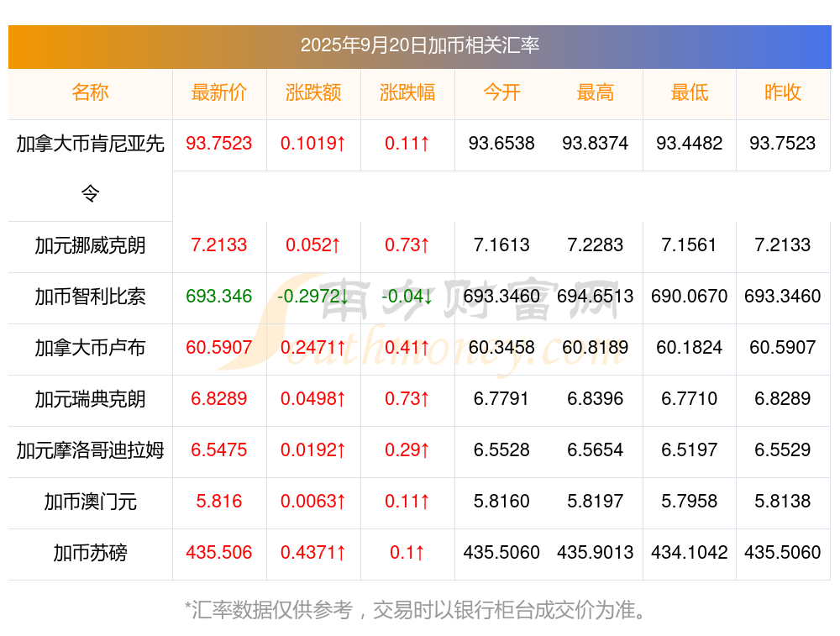The width and height of the screenshot is (840, 636).
Task: Select the row name 加元挪威克朗
Action: [x=90, y=245]
